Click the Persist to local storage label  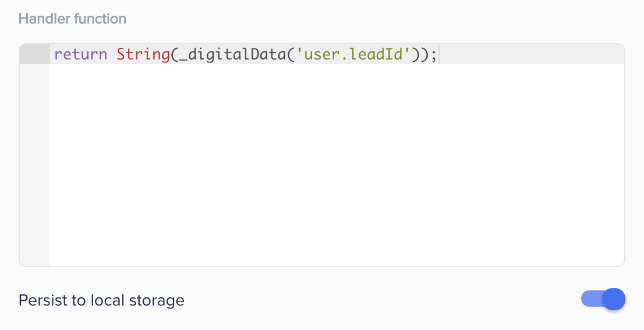[101, 300]
